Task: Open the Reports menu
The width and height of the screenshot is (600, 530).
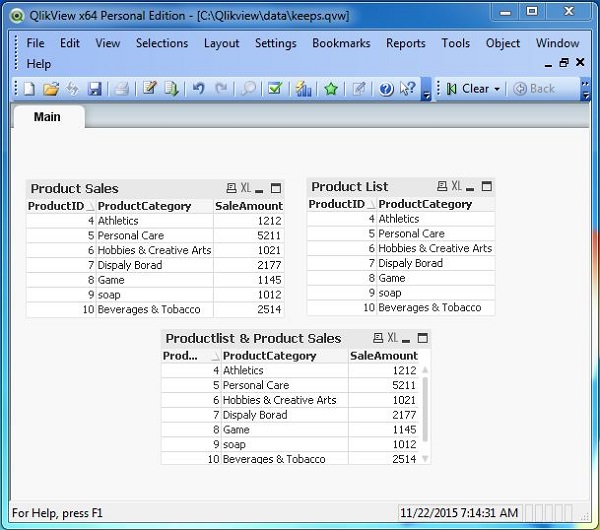Action: pyautogui.click(x=406, y=43)
